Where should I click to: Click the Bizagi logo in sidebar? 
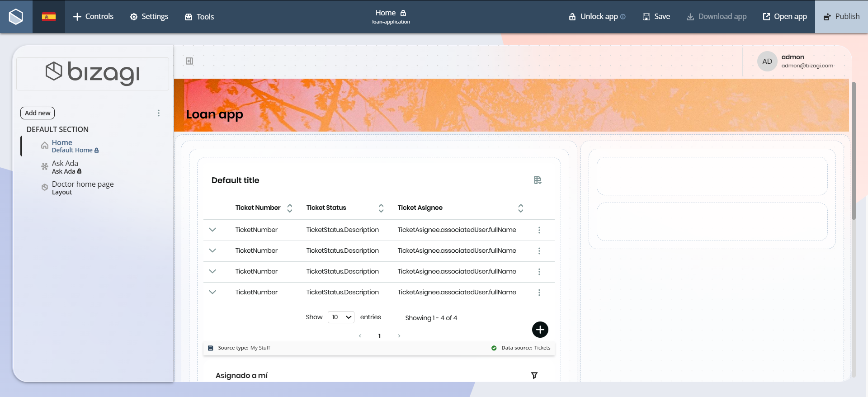(93, 73)
